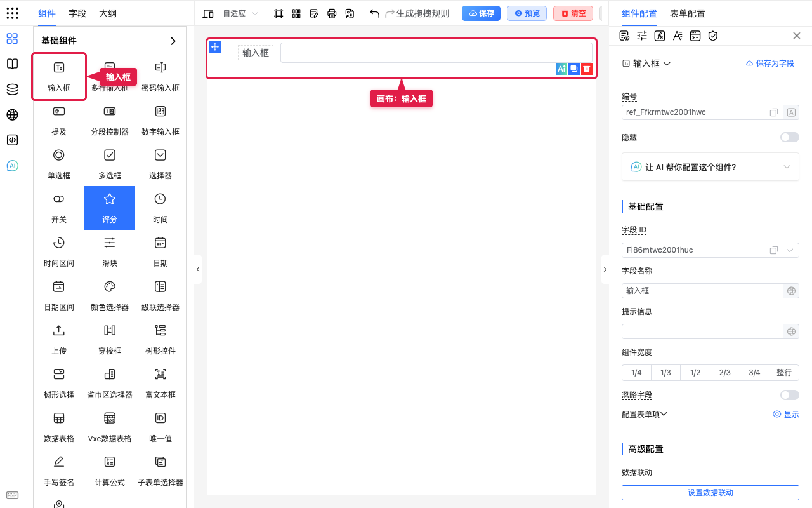Set component width to 1/2

695,373
